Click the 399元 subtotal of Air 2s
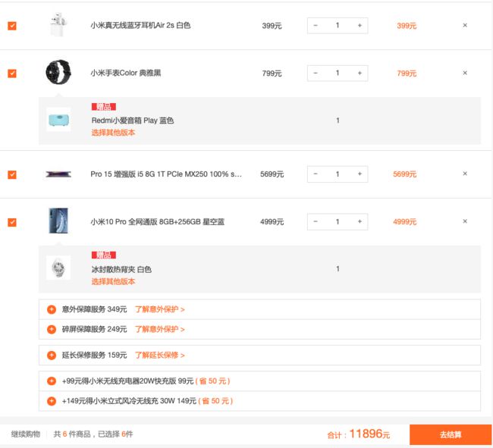The width and height of the screenshot is (493, 448). point(407,26)
